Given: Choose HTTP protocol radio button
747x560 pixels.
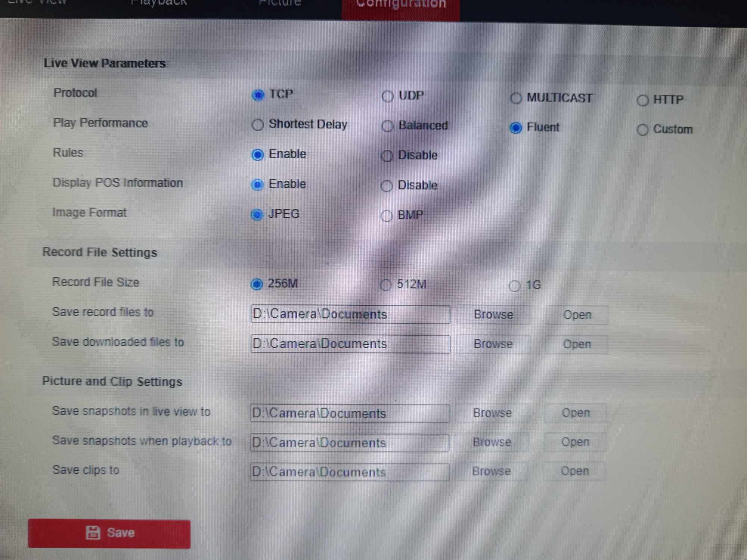Looking at the screenshot, I should point(642,100).
